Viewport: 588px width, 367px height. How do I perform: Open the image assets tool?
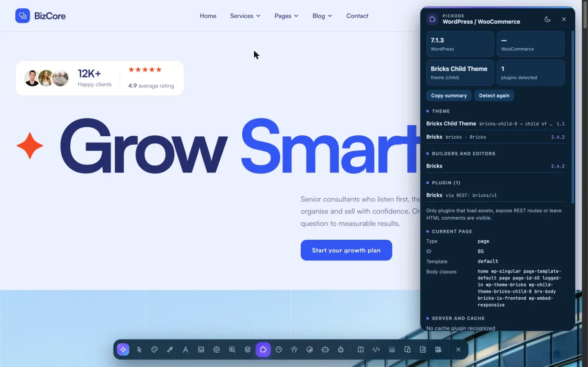201,350
